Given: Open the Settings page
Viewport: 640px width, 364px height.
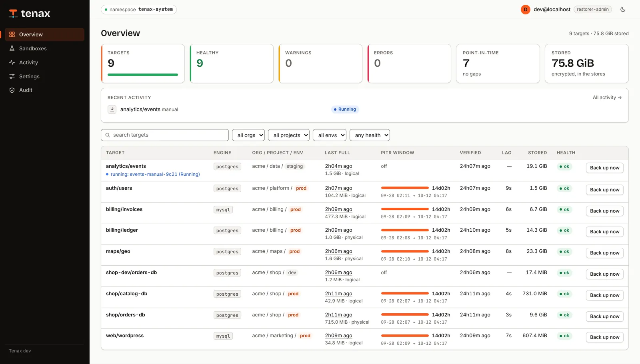Looking at the screenshot, I should pyautogui.click(x=44, y=76).
